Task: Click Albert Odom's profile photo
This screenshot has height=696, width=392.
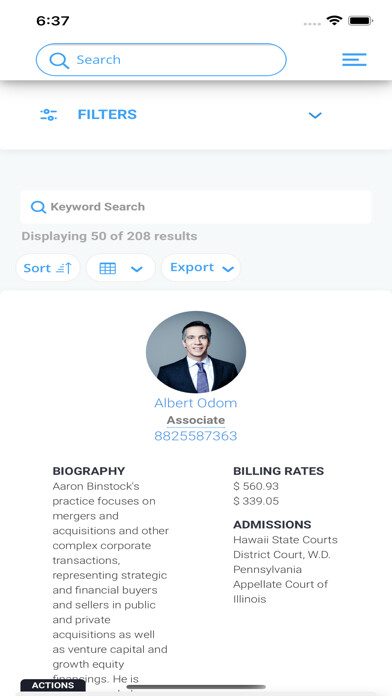Action: click(x=196, y=352)
